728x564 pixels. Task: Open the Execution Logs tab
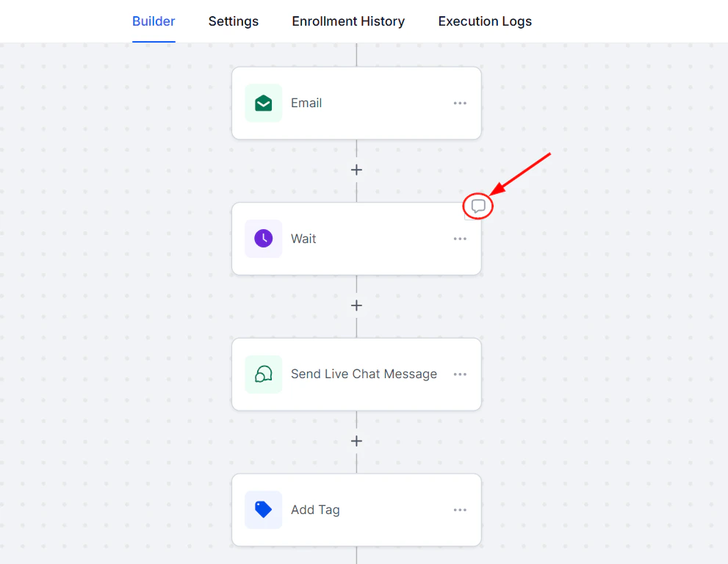(x=484, y=21)
